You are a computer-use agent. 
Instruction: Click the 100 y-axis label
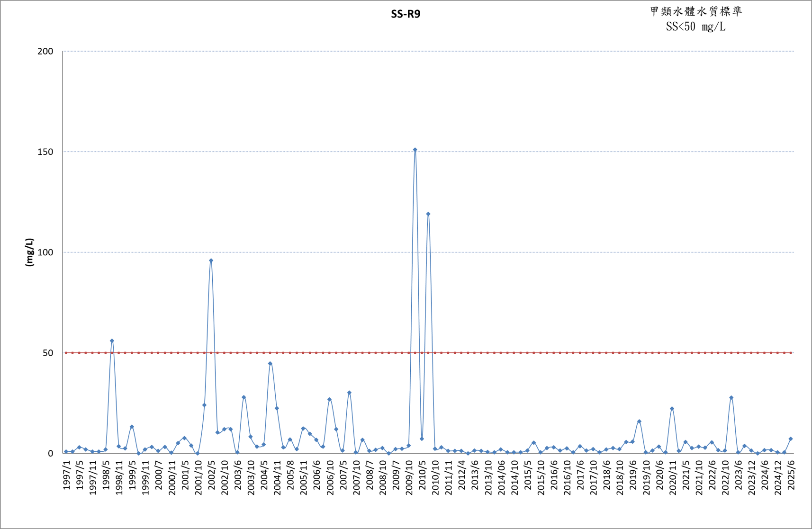(45, 252)
